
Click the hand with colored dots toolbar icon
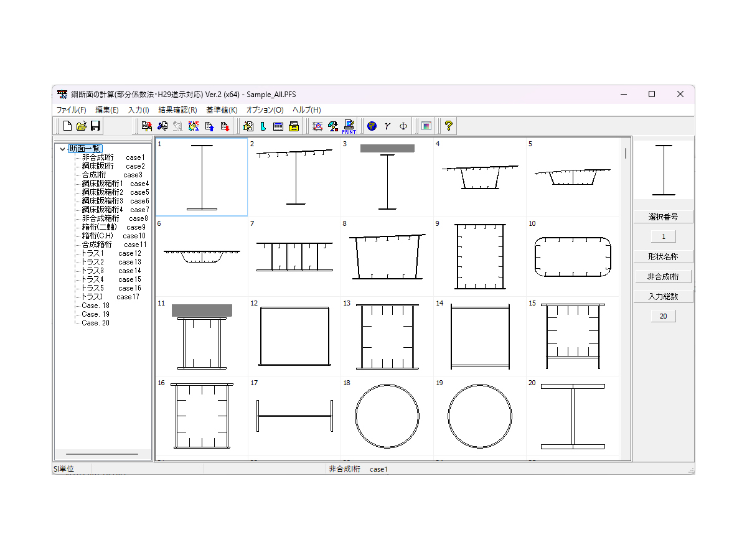[194, 126]
